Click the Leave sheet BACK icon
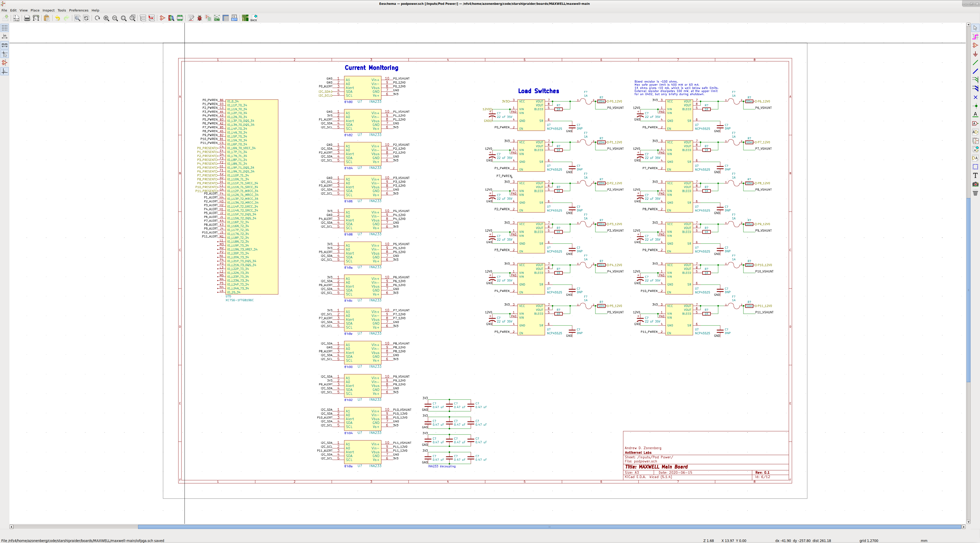This screenshot has height=543, width=980. [x=254, y=18]
